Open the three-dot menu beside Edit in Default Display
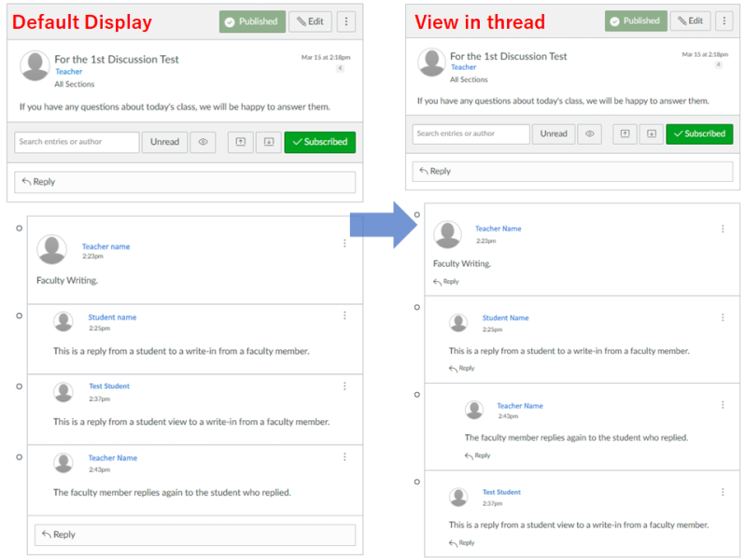Image resolution: width=745 pixels, height=560 pixels. coord(345,21)
